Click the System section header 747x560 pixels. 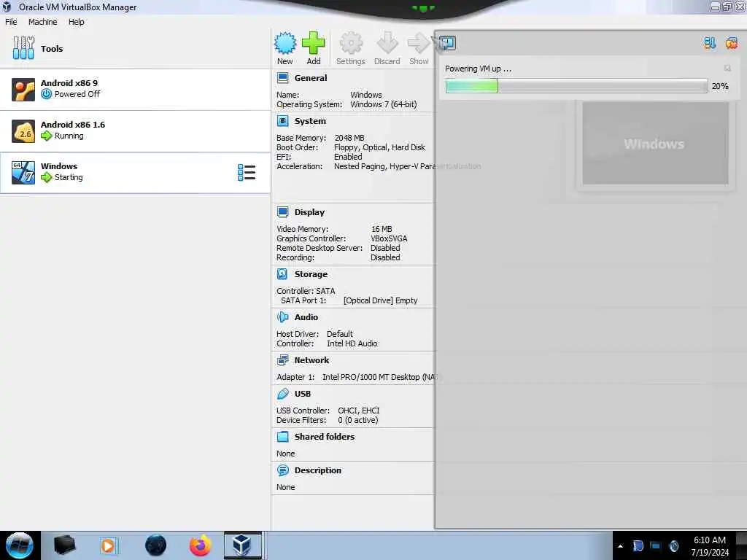[310, 121]
